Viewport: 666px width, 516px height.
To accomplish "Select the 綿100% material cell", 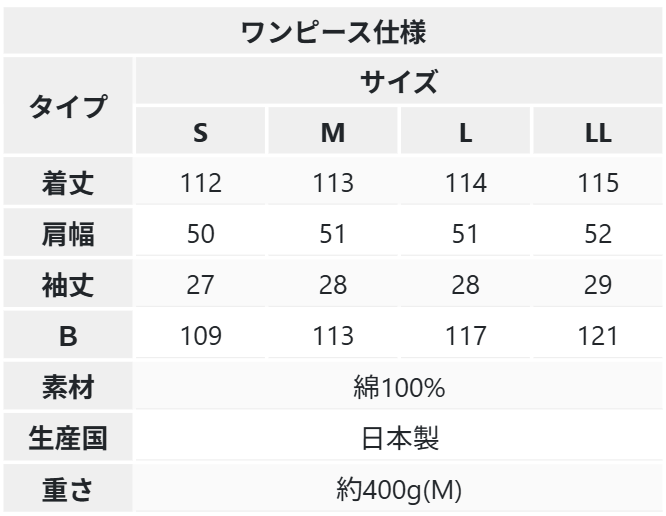I will pyautogui.click(x=398, y=387).
